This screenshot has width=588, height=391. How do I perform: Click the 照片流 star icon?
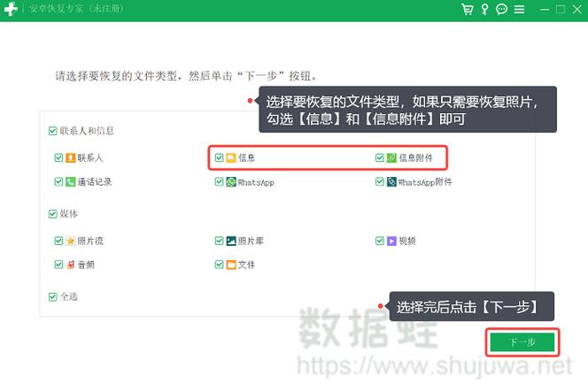(71, 241)
